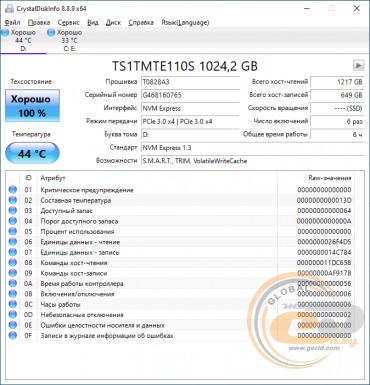Click the interface field NVM Express
The width and height of the screenshot is (370, 385).
coord(190,108)
